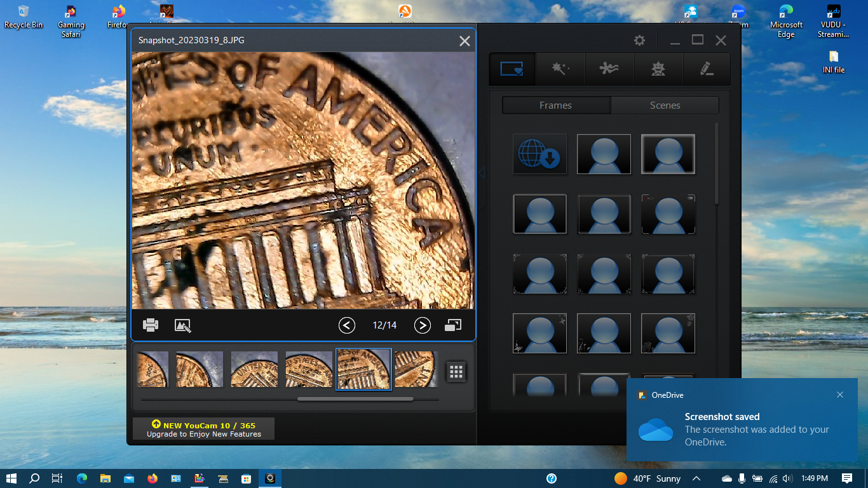The width and height of the screenshot is (868, 488).
Task: Open the VUDU desktop shortcut
Action: click(x=834, y=22)
